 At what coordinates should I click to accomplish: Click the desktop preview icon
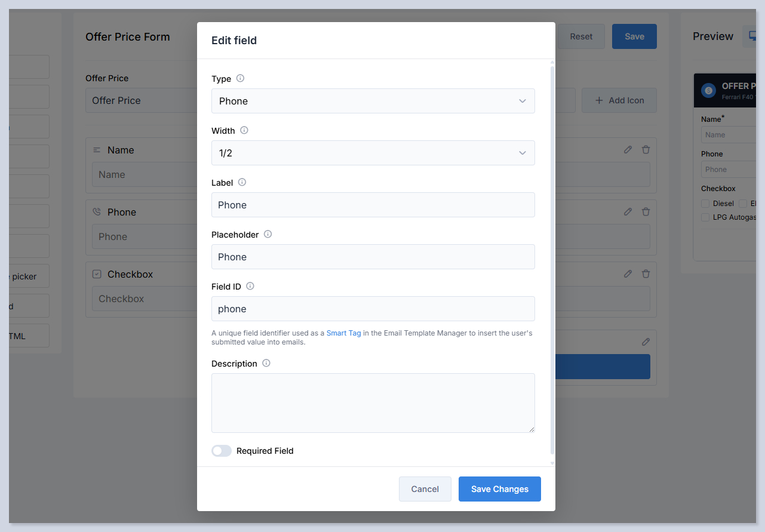(751, 36)
